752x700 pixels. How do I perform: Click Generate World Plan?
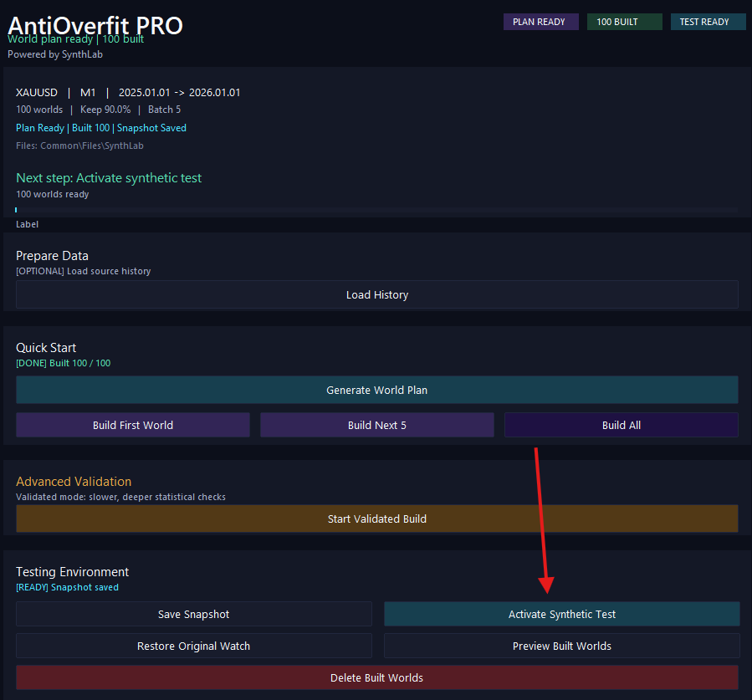(377, 390)
